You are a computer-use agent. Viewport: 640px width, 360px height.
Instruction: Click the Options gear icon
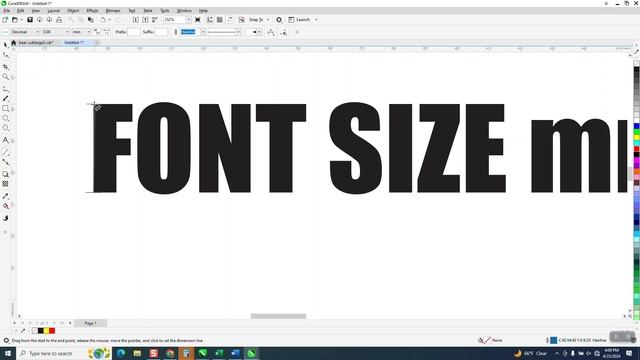(x=279, y=20)
